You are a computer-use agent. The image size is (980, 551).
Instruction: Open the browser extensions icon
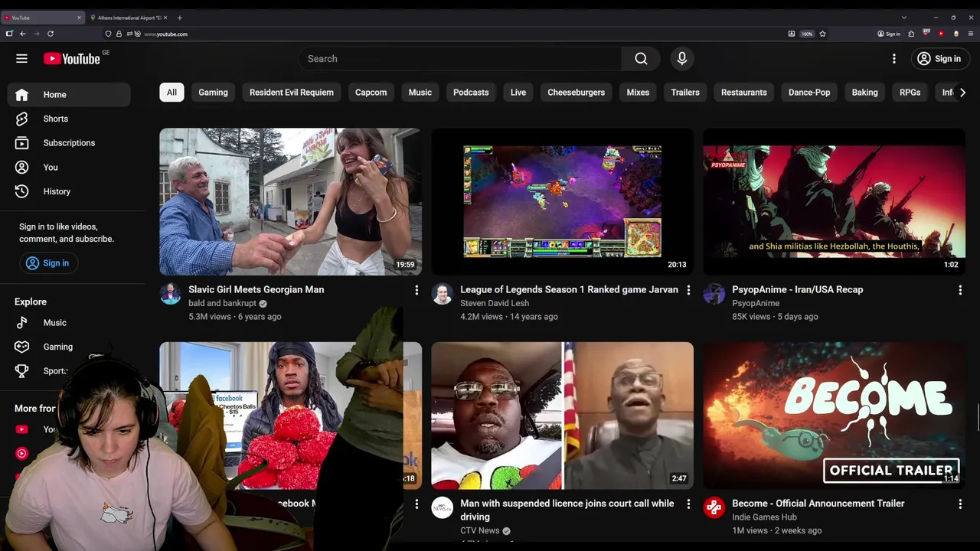911,34
